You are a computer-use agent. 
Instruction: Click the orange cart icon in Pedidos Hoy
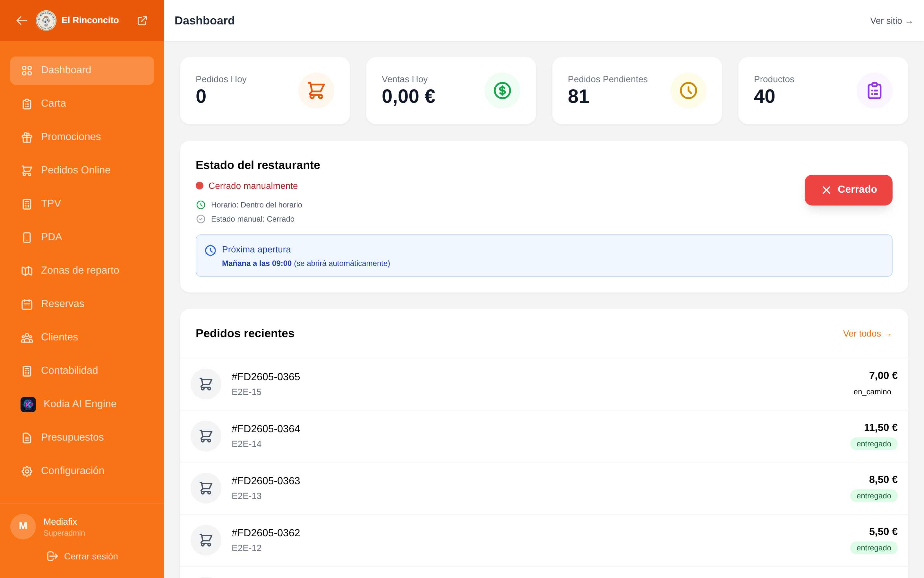(316, 91)
